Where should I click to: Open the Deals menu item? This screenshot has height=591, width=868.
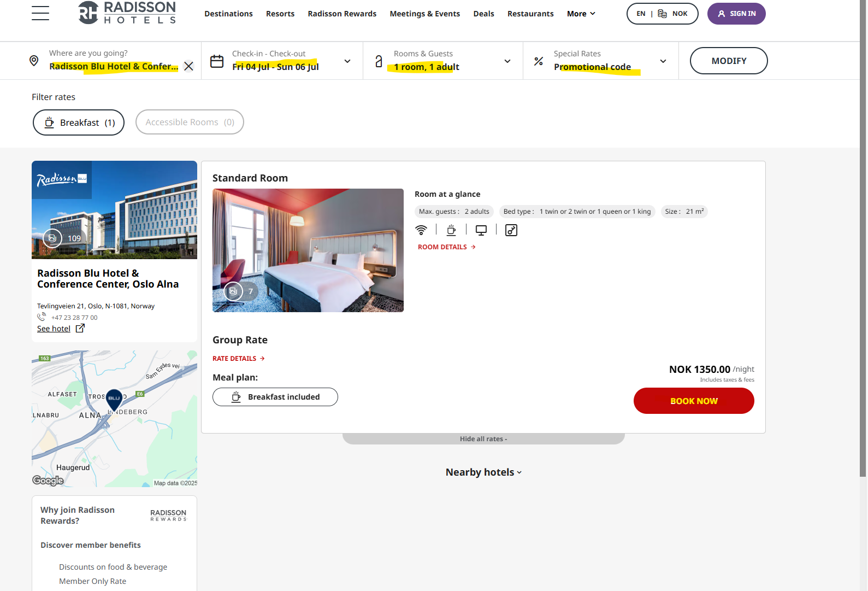[x=483, y=14]
